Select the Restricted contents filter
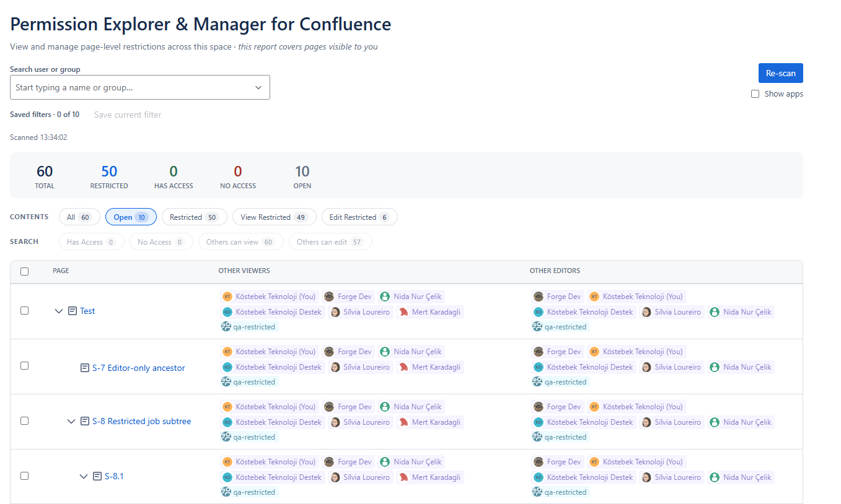This screenshot has height=504, width=841. click(194, 217)
